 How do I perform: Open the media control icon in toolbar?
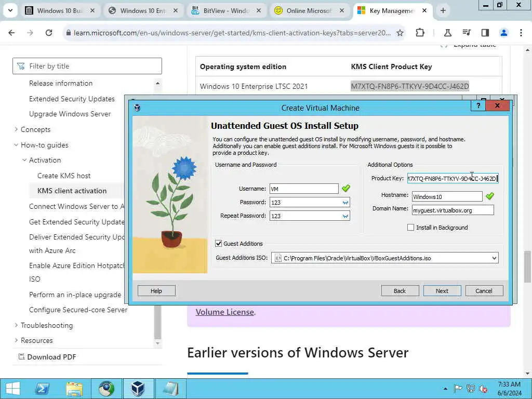coord(467,33)
